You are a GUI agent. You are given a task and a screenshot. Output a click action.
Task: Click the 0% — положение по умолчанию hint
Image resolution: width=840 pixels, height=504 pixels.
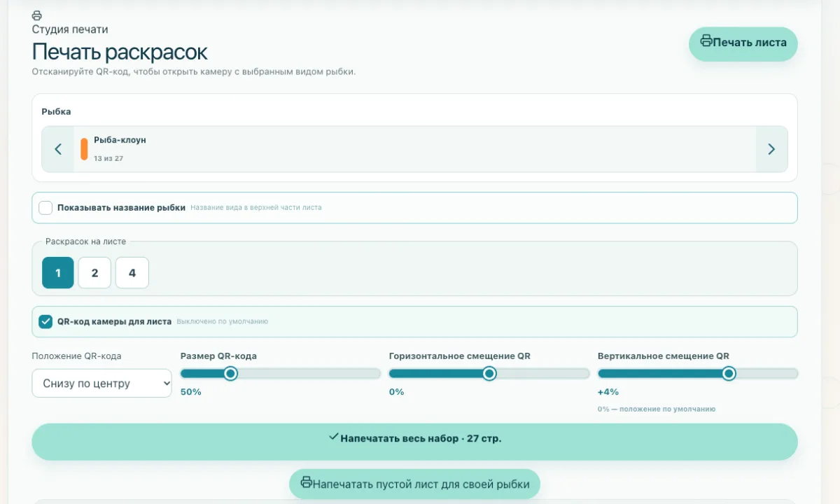click(x=657, y=409)
